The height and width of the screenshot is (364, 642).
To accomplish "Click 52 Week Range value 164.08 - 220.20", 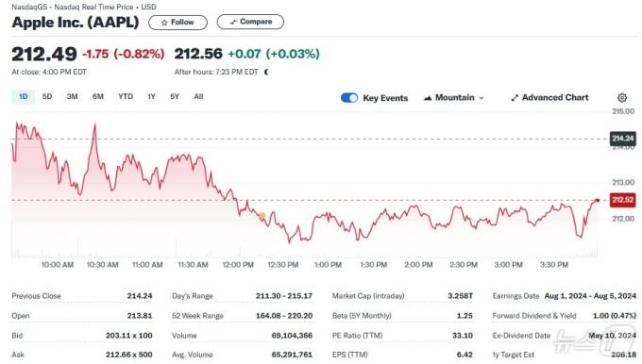I will click(284, 316).
